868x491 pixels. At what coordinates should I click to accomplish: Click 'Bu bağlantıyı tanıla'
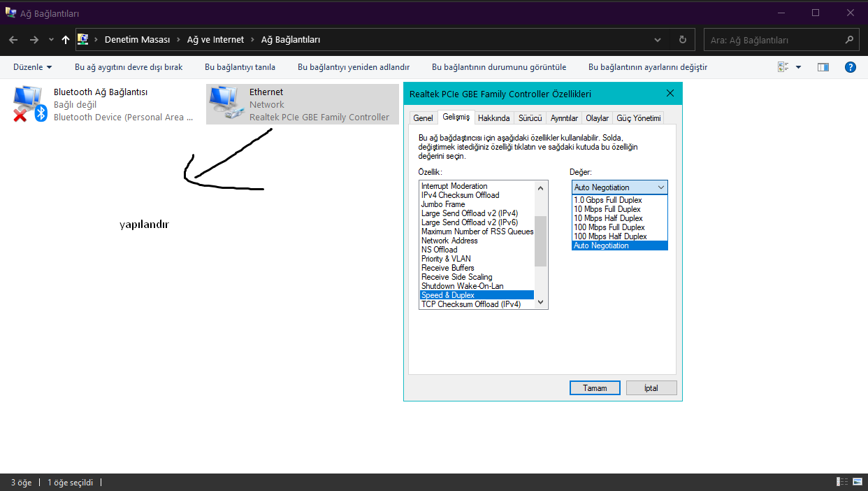(240, 67)
